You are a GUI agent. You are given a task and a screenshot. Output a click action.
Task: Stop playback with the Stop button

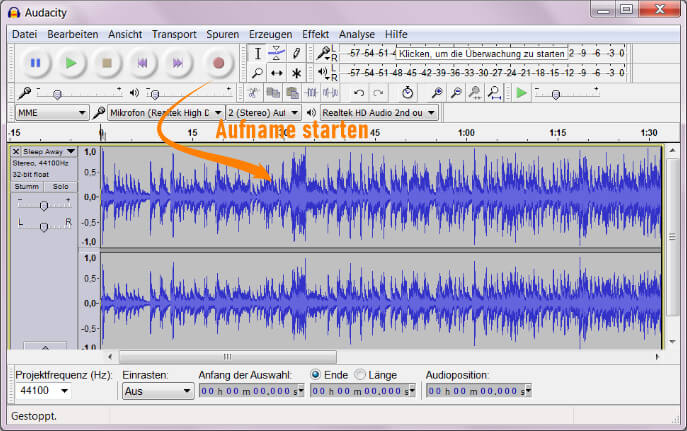tap(107, 63)
